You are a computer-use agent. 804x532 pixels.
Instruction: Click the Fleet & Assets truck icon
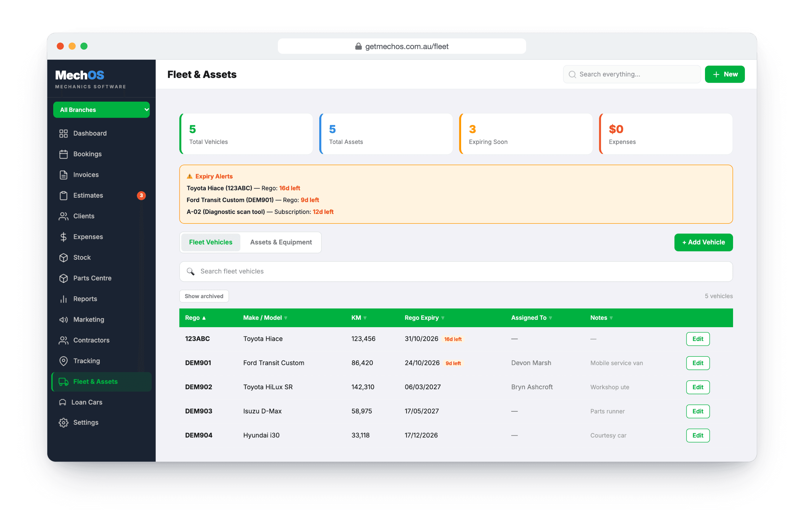[64, 382]
